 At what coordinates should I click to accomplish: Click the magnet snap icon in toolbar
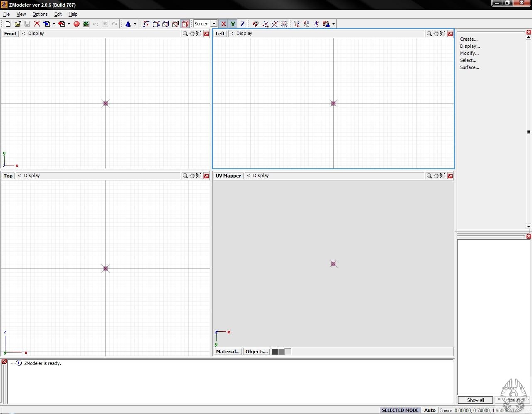click(255, 24)
